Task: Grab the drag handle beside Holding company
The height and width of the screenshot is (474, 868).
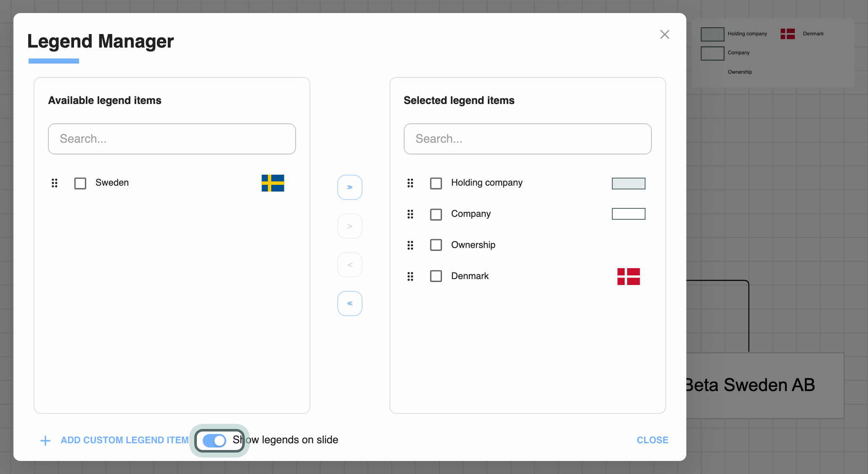Action: tap(410, 183)
